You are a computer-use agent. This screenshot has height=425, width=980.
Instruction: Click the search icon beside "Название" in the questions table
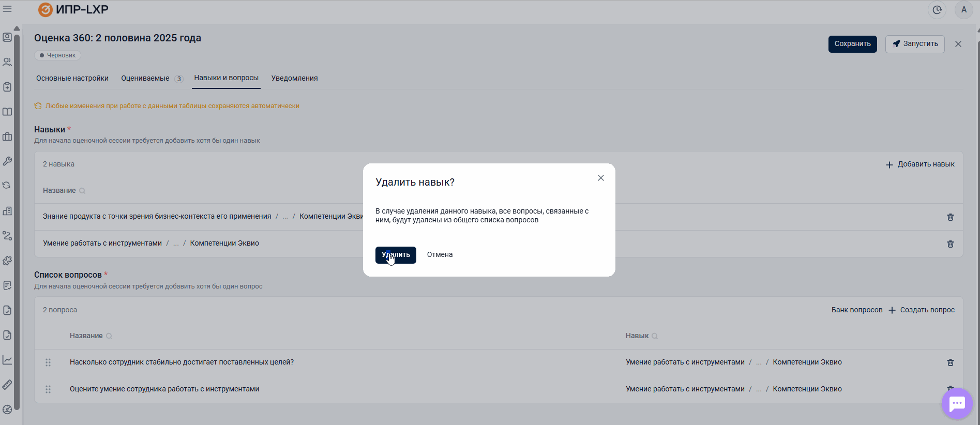coord(109,336)
